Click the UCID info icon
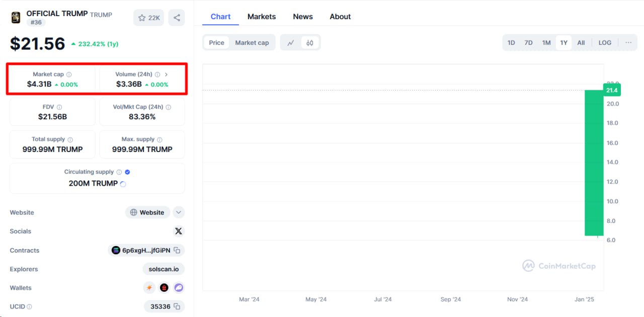This screenshot has height=317, width=644. [x=29, y=306]
